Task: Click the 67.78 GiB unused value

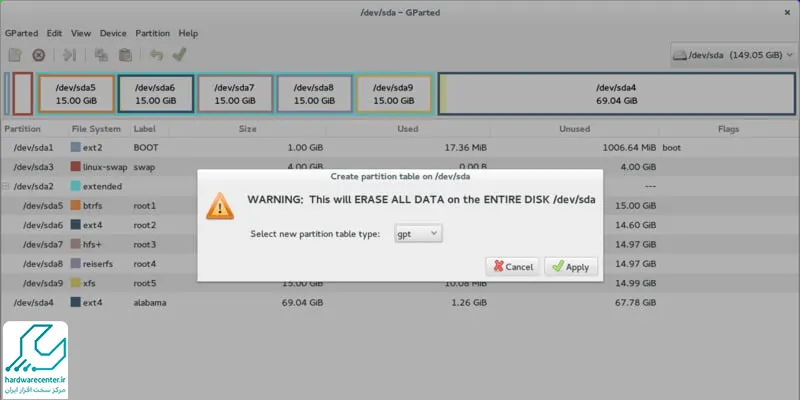Action: point(635,303)
